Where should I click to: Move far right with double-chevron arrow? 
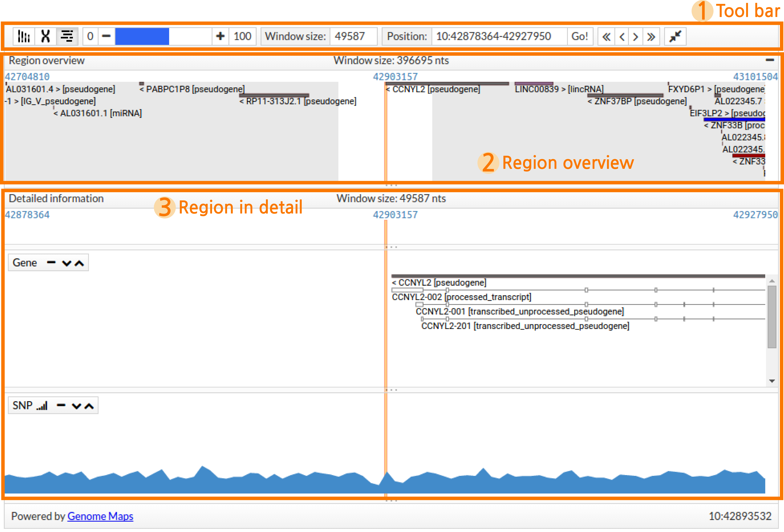coord(651,36)
